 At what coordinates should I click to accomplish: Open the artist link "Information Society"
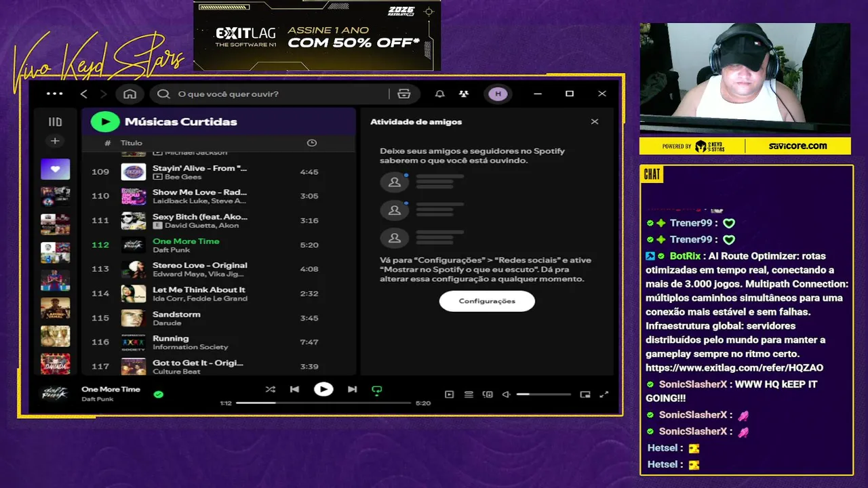click(191, 347)
